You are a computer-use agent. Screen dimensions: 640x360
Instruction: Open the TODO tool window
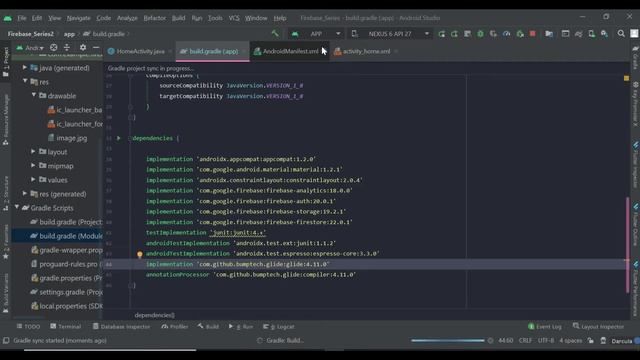[28, 327]
